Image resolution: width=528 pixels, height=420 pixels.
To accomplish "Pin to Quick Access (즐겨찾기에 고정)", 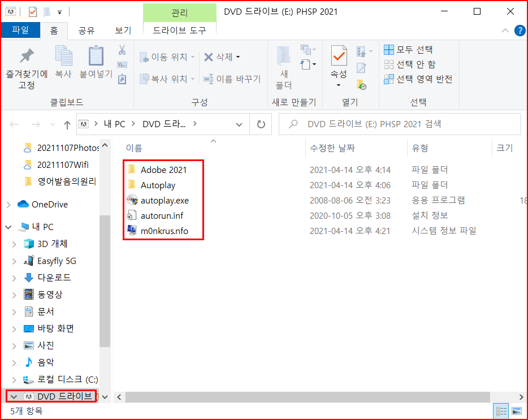I will tap(27, 69).
